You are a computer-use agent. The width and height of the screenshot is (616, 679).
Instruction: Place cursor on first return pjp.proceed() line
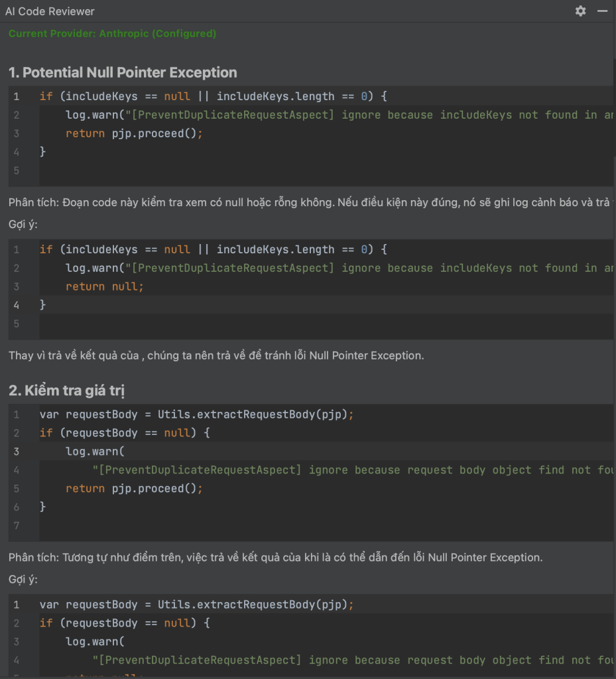coord(134,133)
